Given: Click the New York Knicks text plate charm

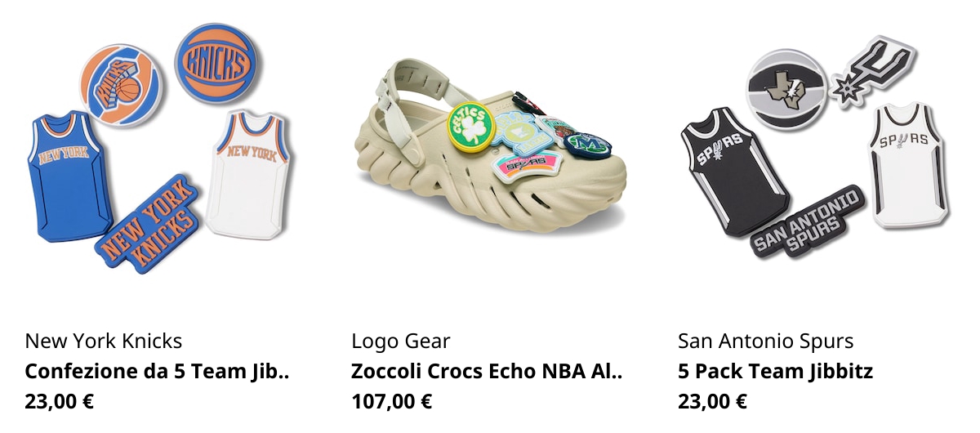Looking at the screenshot, I should point(149,223).
